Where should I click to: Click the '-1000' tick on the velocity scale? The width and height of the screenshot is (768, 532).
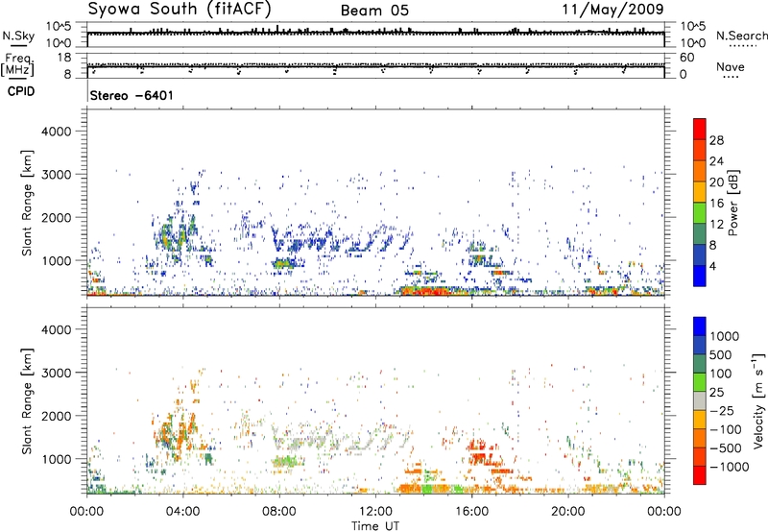click(x=730, y=467)
